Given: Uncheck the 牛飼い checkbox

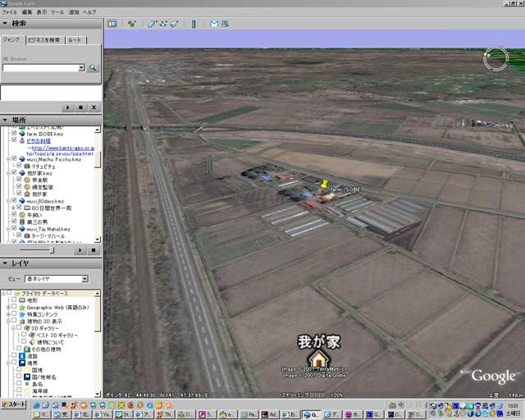Looking at the screenshot, I should click(14, 214).
